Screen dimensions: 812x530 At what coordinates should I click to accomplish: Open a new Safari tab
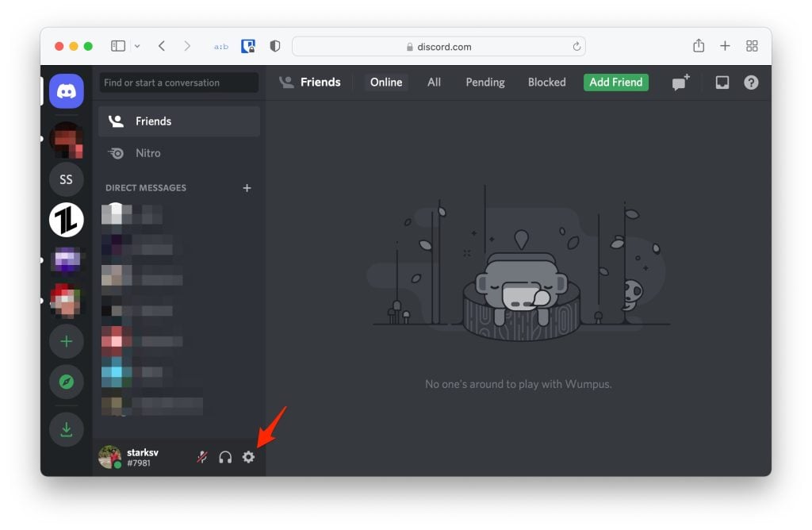point(725,46)
